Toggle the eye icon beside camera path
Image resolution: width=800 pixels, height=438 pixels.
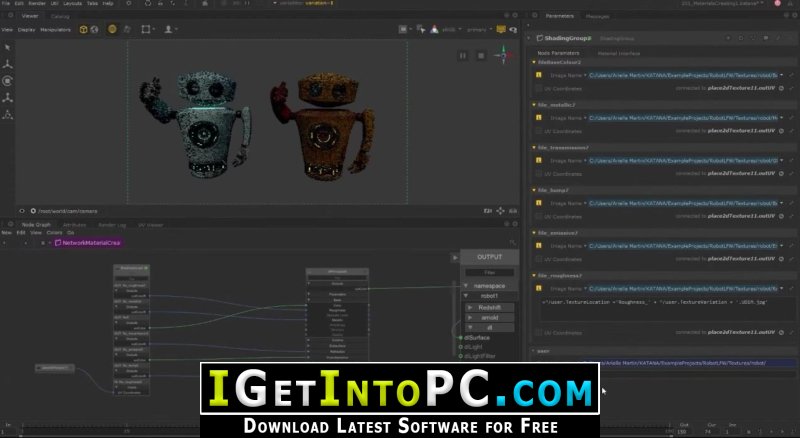pos(22,211)
